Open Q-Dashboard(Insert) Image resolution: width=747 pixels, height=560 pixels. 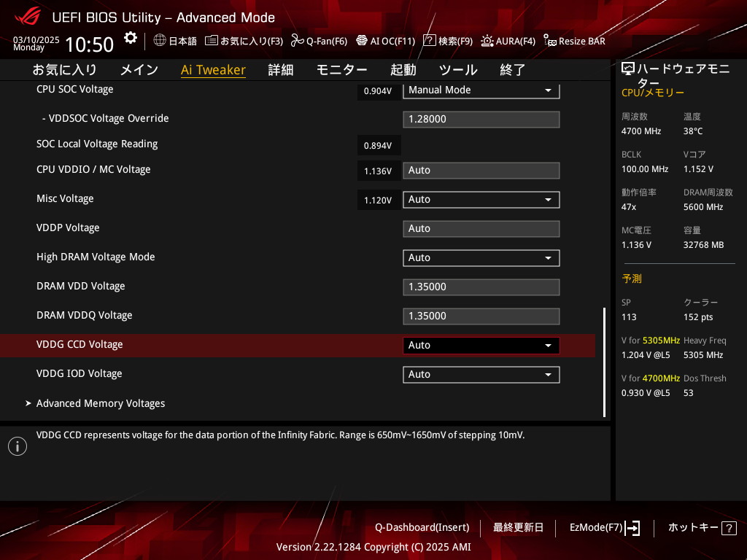(422, 528)
